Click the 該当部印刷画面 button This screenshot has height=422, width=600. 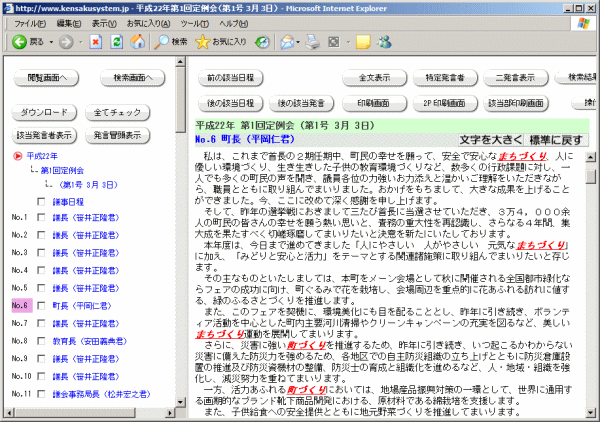pyautogui.click(x=516, y=103)
